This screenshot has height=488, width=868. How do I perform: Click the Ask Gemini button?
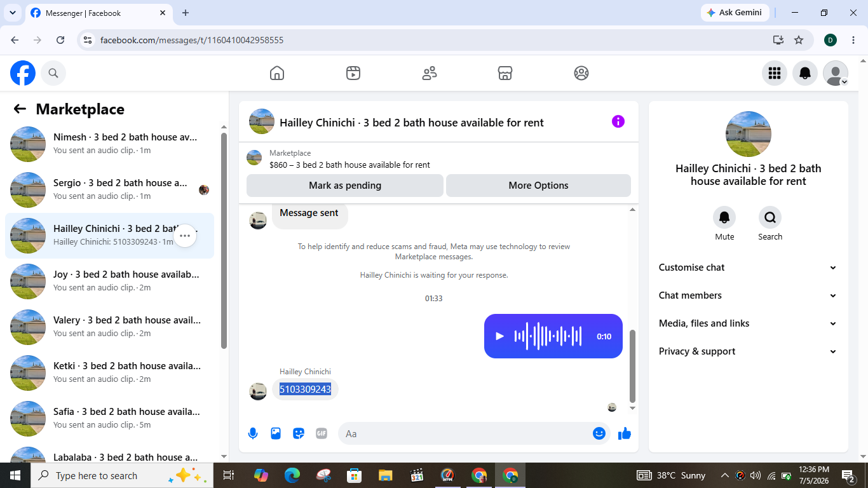pos(735,13)
